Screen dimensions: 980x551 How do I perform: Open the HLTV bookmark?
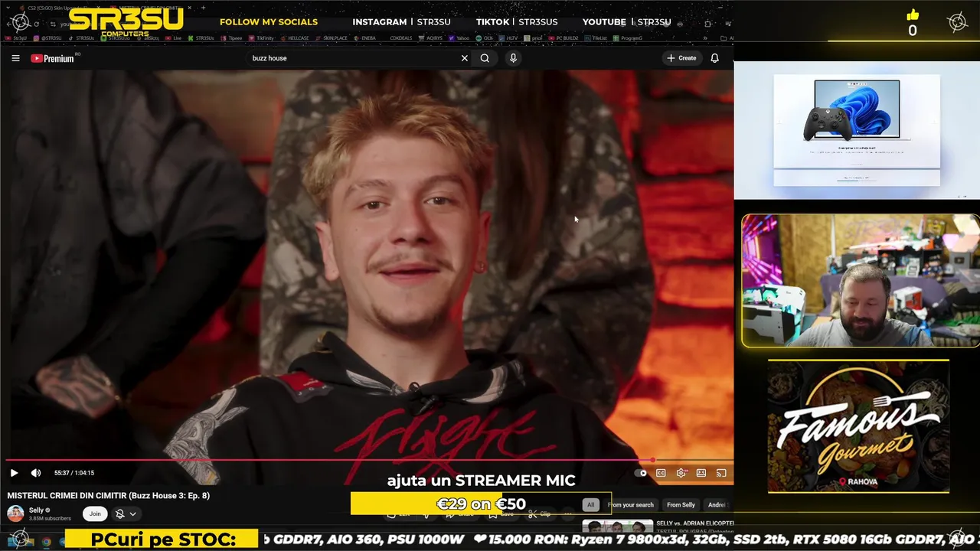pyautogui.click(x=508, y=37)
